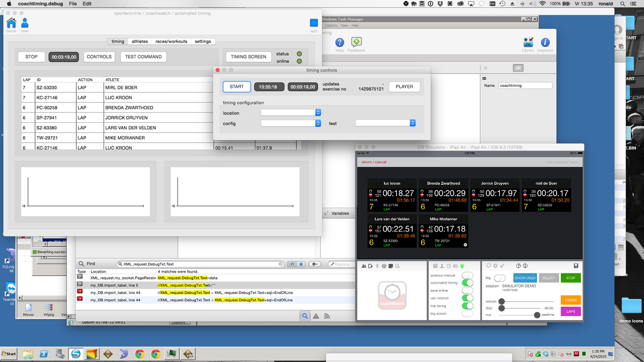The height and width of the screenshot is (362, 644).
Task: Click the green heart-rate icon in simulator
Action: point(462,266)
